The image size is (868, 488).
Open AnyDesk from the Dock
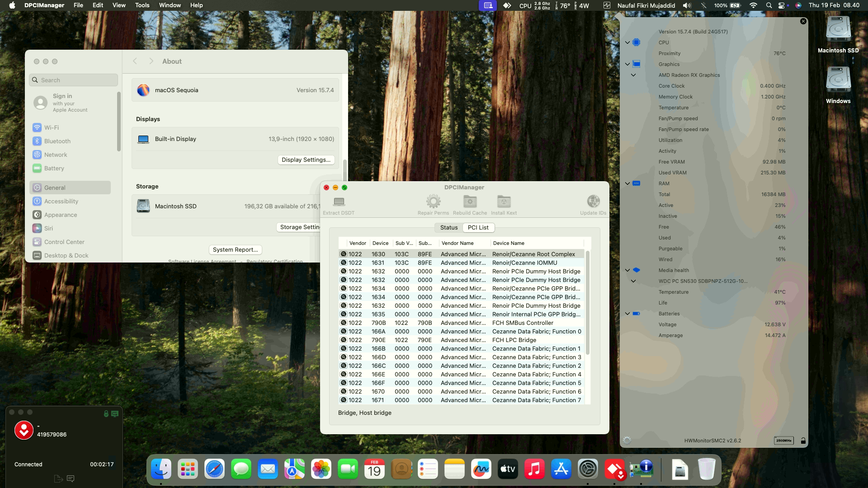pos(614,469)
